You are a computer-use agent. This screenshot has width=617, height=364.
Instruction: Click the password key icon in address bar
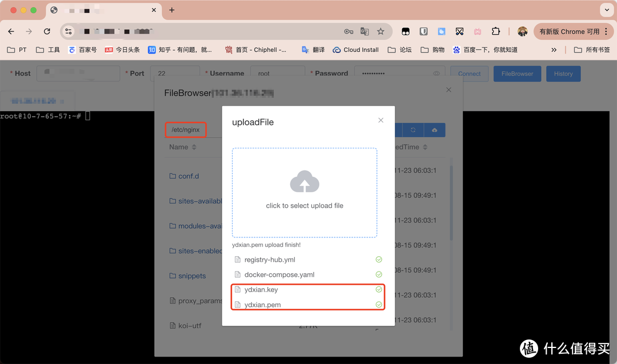(x=348, y=31)
